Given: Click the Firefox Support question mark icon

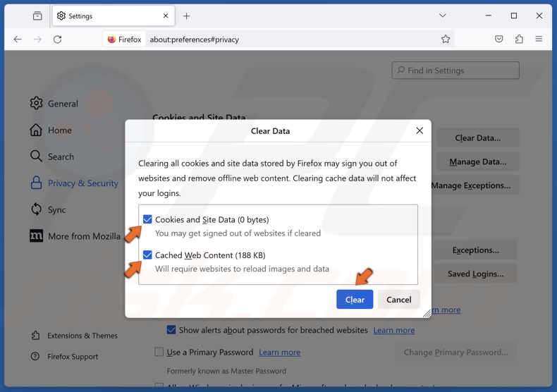Looking at the screenshot, I should (x=35, y=356).
